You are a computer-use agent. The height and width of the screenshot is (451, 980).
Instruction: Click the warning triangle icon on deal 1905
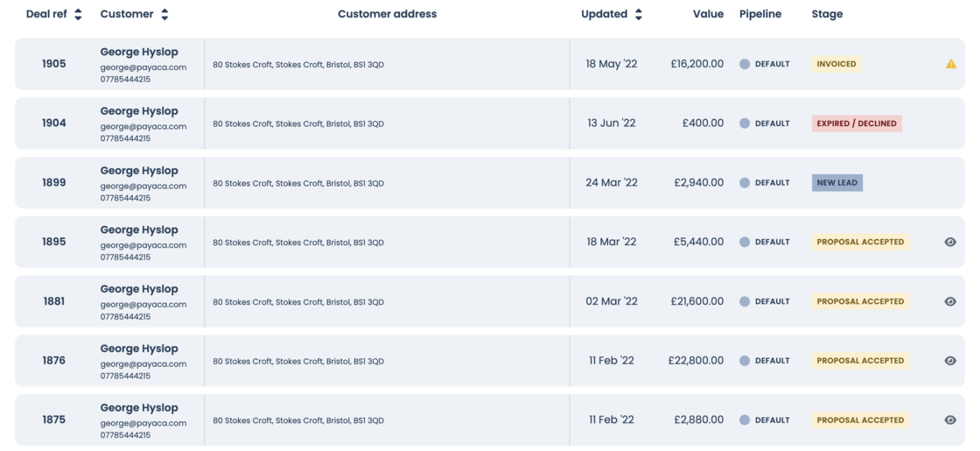950,64
